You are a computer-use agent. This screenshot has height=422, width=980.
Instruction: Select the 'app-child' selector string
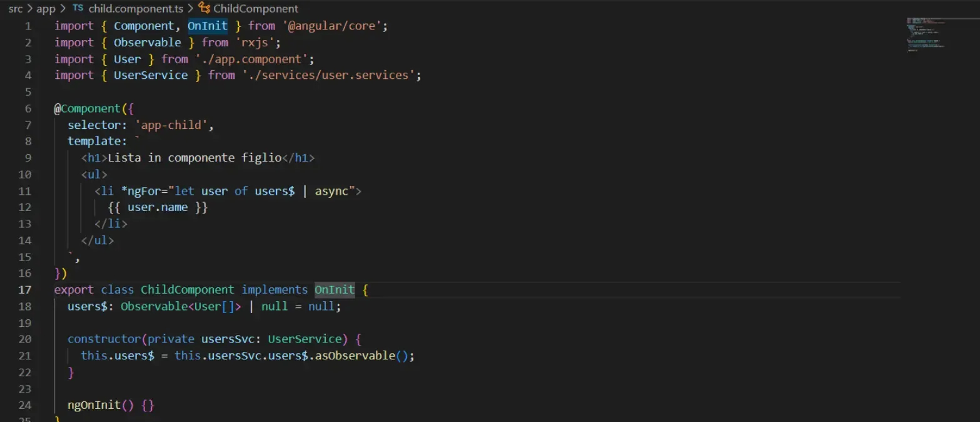tap(171, 125)
